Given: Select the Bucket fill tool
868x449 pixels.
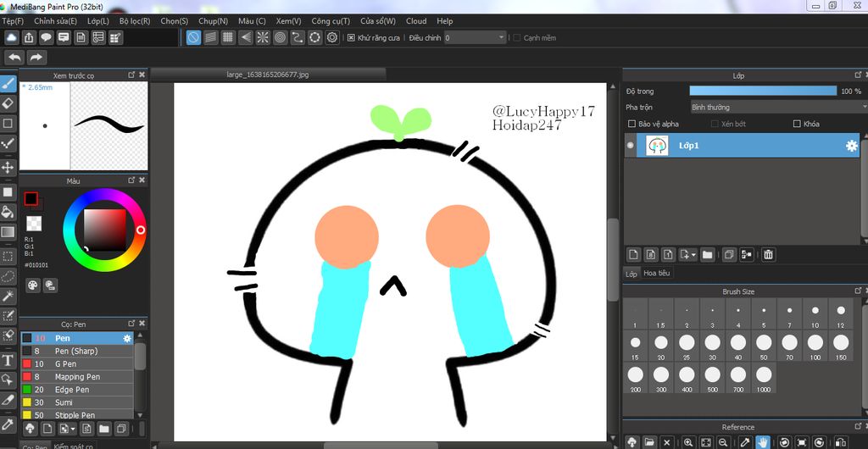Looking at the screenshot, I should 8,212.
